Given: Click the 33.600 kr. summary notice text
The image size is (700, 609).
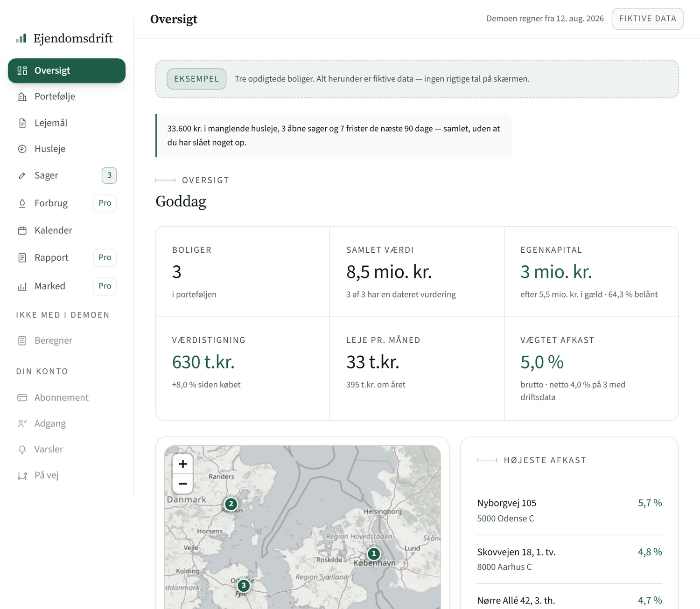Looking at the screenshot, I should click(x=334, y=135).
